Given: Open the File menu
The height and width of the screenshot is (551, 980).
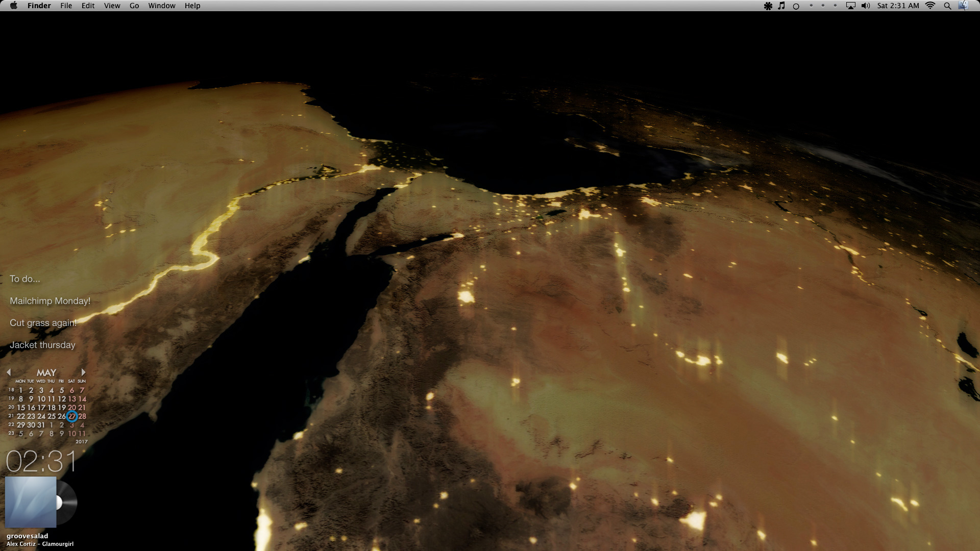Looking at the screenshot, I should coord(66,6).
